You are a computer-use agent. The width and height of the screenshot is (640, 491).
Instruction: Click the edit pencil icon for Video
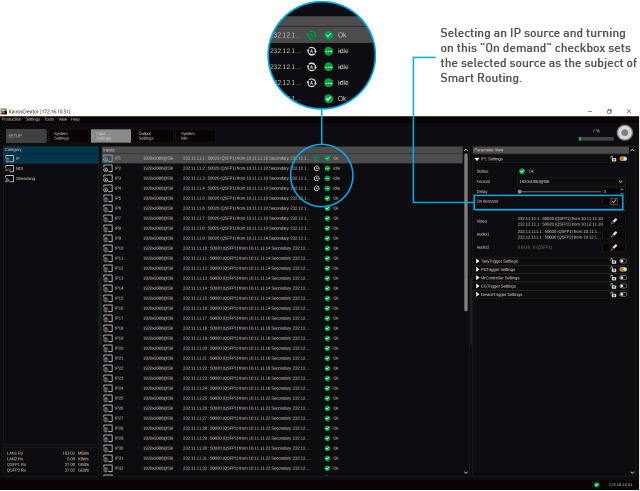point(614,221)
